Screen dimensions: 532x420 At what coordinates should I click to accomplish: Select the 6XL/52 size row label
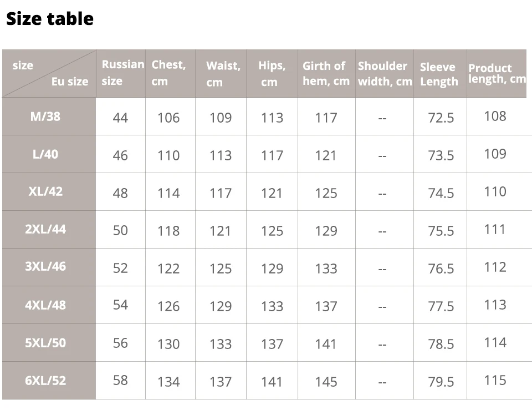(x=45, y=380)
